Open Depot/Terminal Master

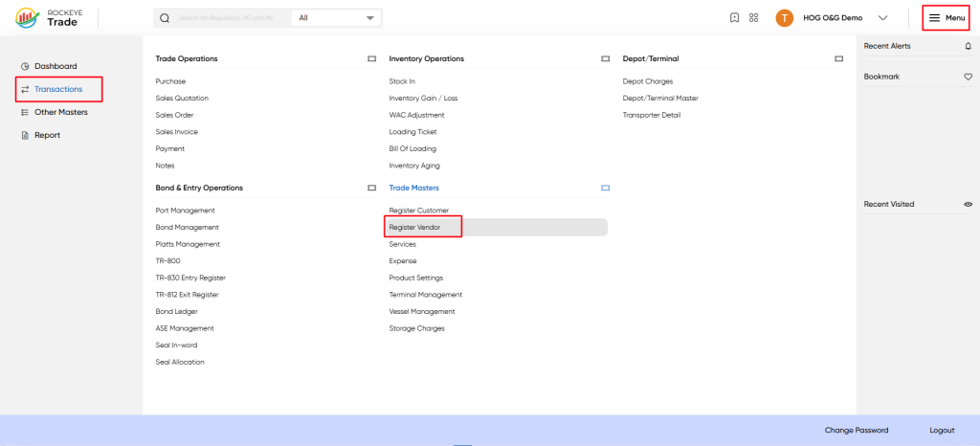point(660,99)
